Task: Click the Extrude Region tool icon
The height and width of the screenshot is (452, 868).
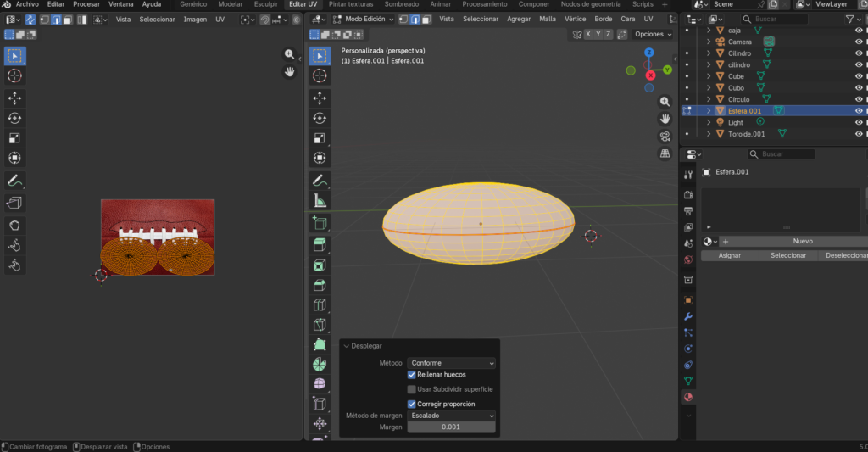Action: tap(320, 245)
